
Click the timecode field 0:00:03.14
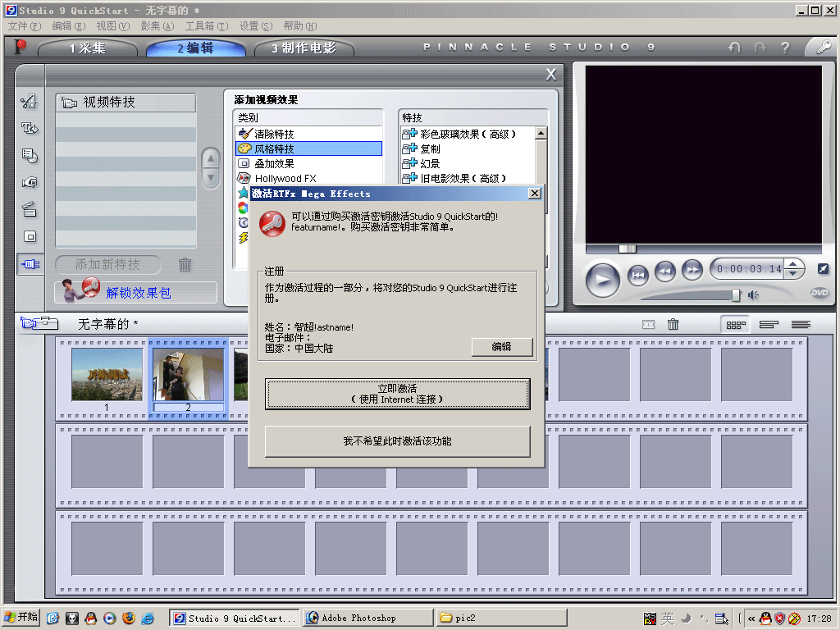(749, 268)
